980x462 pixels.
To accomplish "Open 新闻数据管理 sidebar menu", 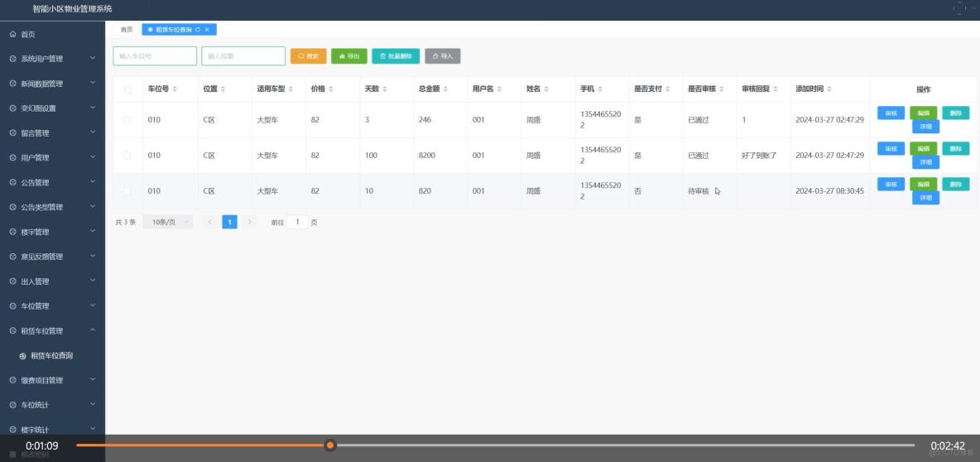I will (x=52, y=84).
